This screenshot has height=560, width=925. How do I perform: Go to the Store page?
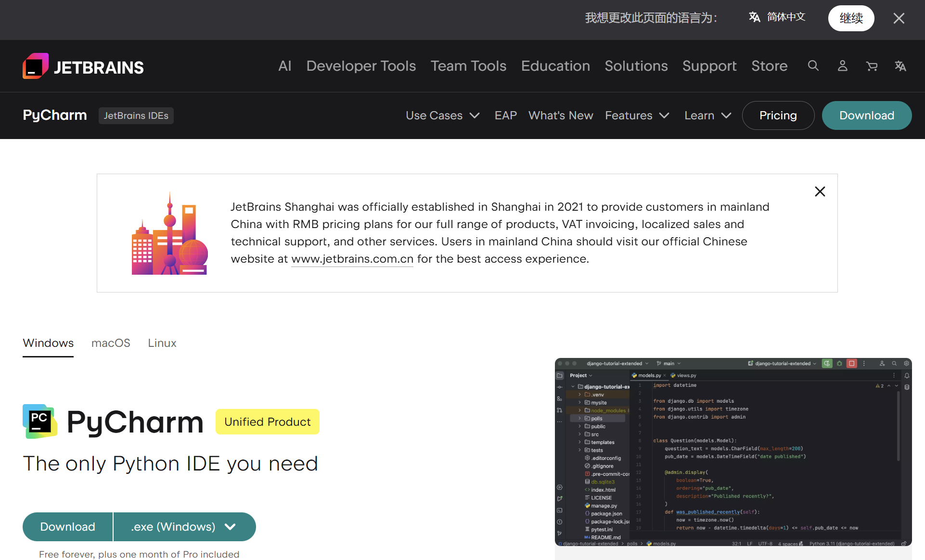(770, 66)
